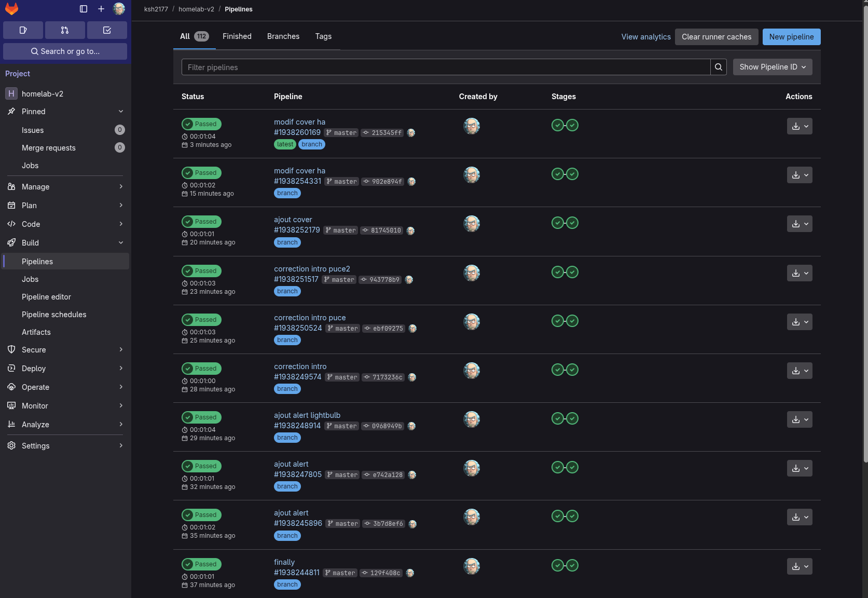This screenshot has width=868, height=598.
Task: Download artifacts for pipeline #1938260169
Action: (796, 126)
